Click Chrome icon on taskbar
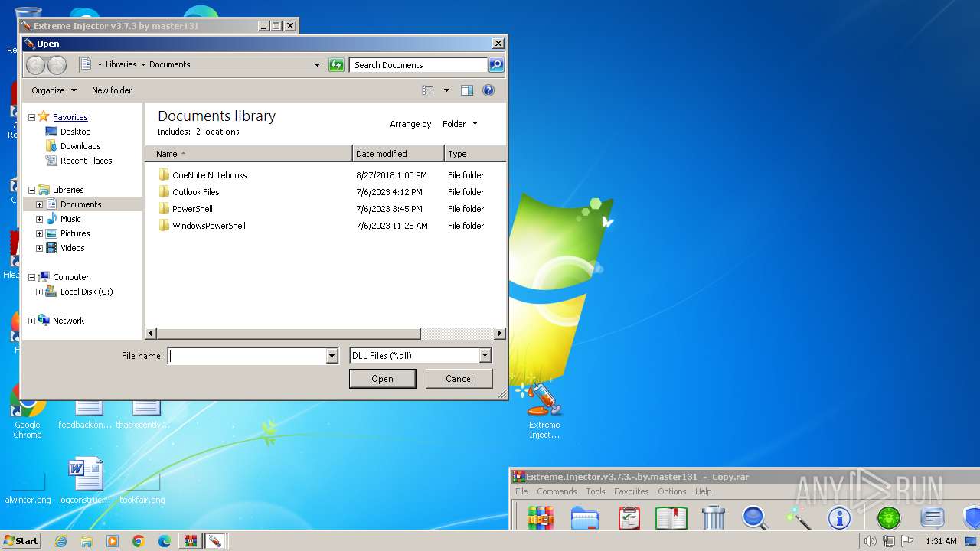 pos(139,541)
